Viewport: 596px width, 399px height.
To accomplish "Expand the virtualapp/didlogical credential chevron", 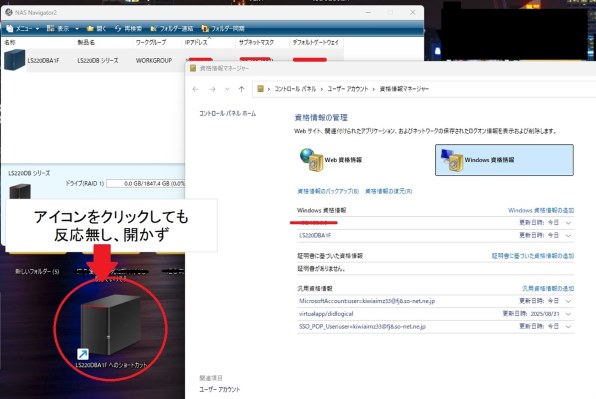I will pyautogui.click(x=568, y=314).
